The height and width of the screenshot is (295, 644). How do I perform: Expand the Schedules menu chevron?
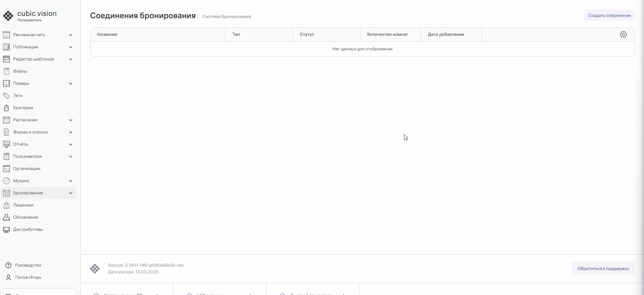coord(71,120)
